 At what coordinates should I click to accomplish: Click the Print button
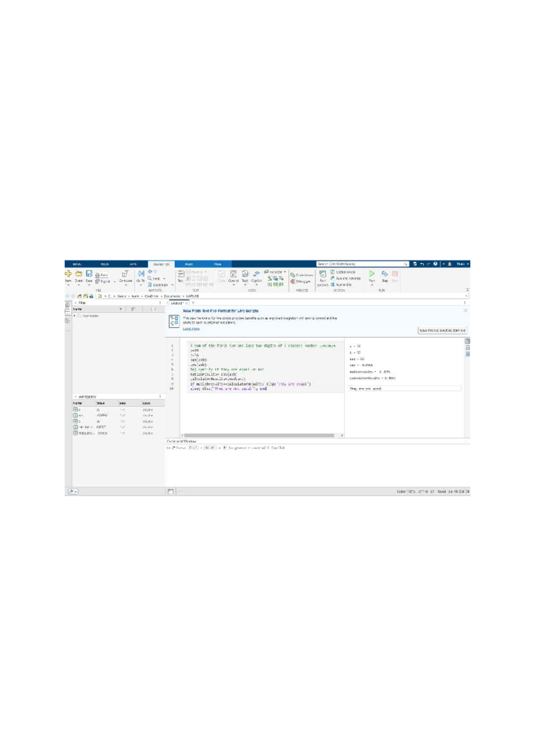(x=102, y=275)
